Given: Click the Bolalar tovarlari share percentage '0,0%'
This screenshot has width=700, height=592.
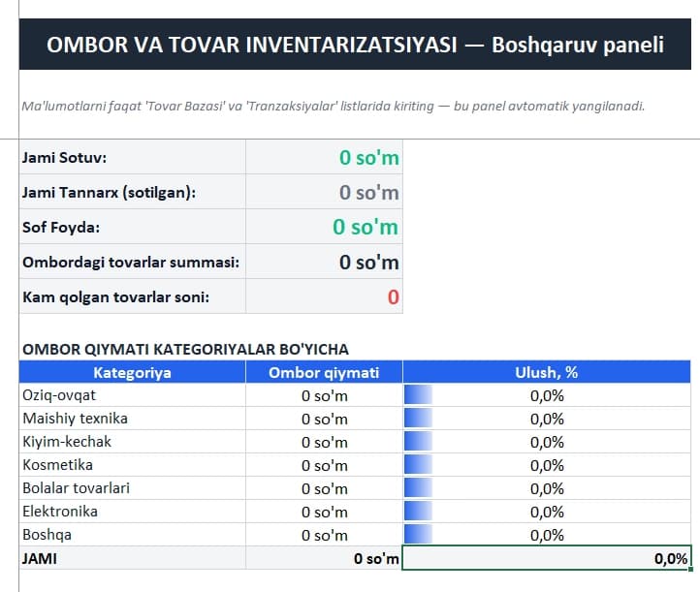Looking at the screenshot, I should coord(547,488).
